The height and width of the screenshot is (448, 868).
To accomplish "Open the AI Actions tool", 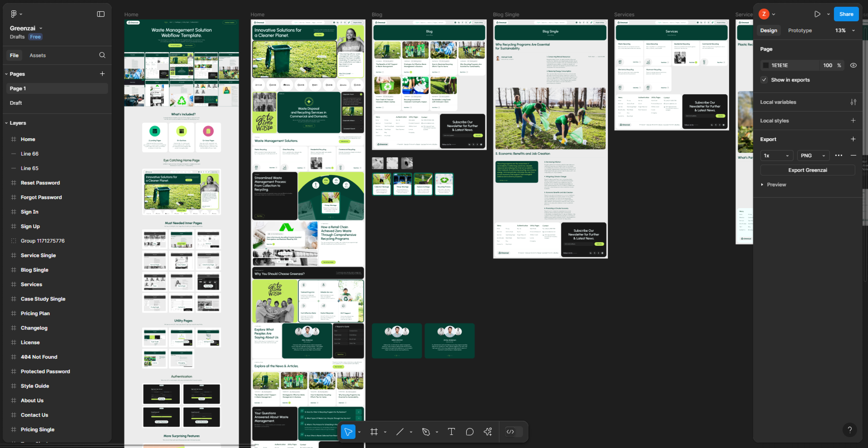I will [x=487, y=432].
